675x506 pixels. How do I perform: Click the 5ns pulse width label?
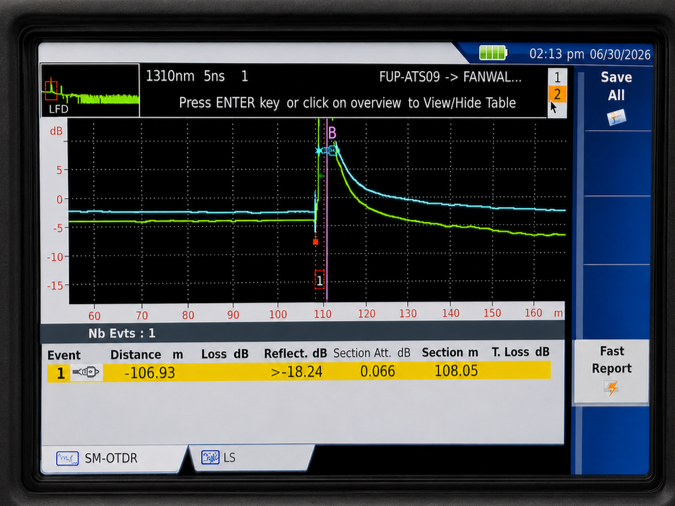coord(214,77)
